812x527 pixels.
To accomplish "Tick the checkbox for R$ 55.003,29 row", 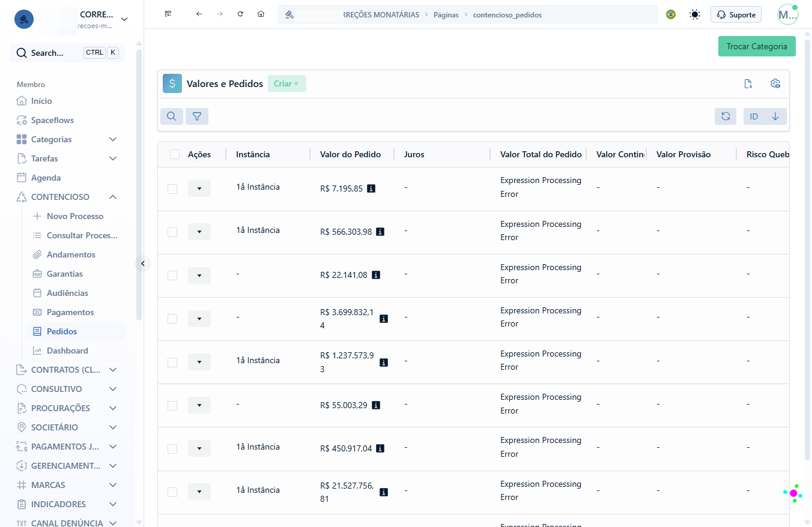I will [172, 406].
